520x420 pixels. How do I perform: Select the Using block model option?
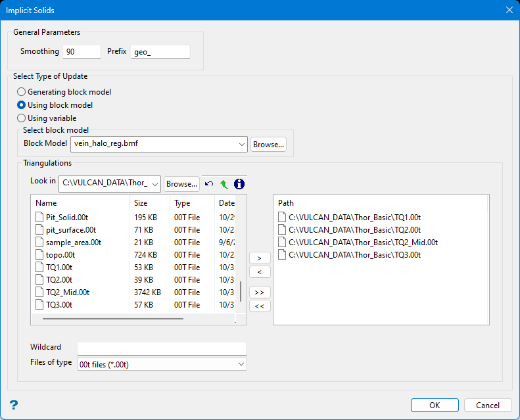coord(22,105)
